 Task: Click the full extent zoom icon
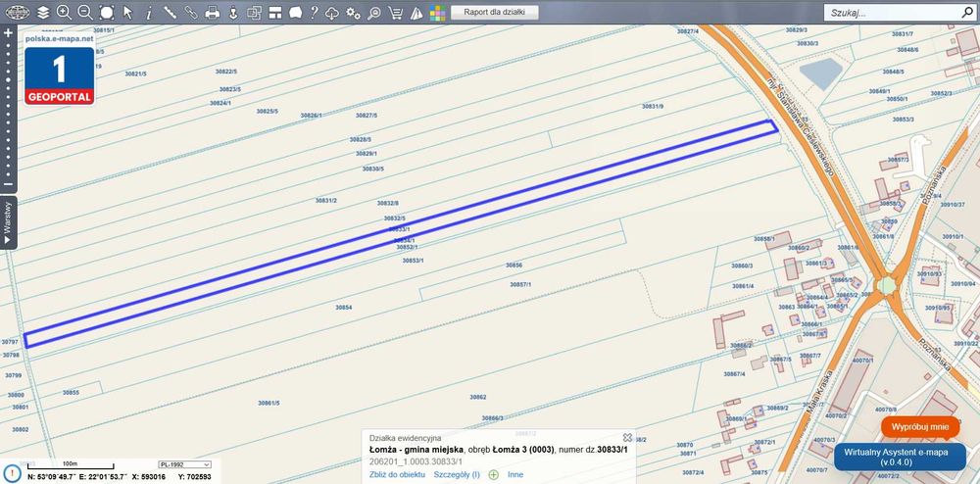click(x=107, y=13)
